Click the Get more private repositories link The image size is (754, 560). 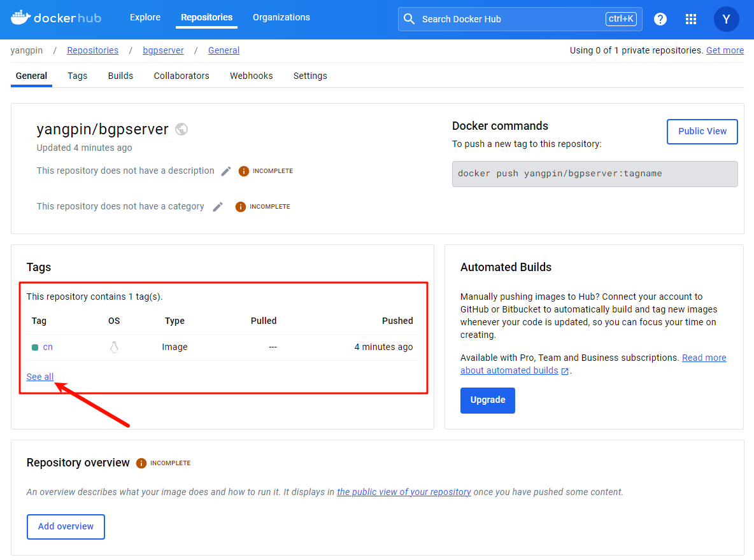tap(725, 50)
